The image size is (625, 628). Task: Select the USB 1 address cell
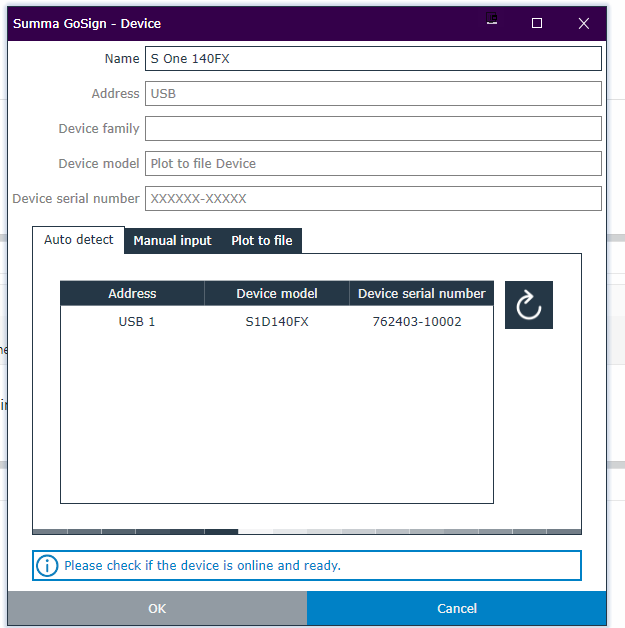click(x=137, y=322)
